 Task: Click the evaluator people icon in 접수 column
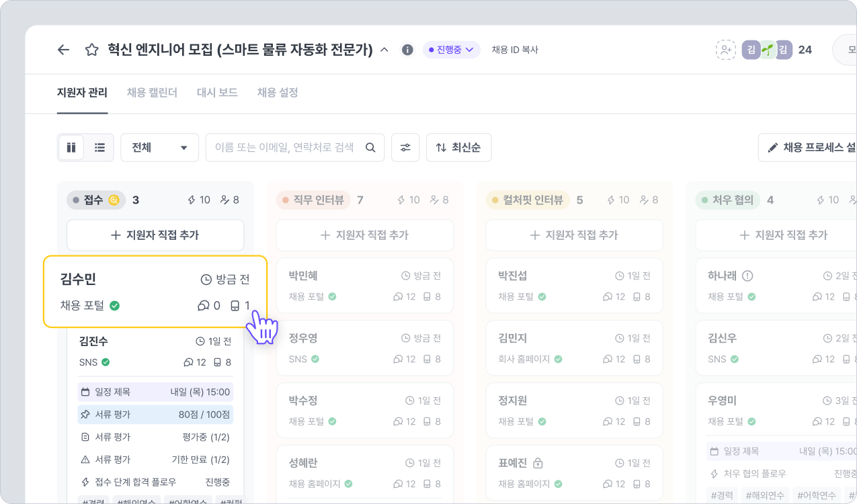tap(225, 200)
